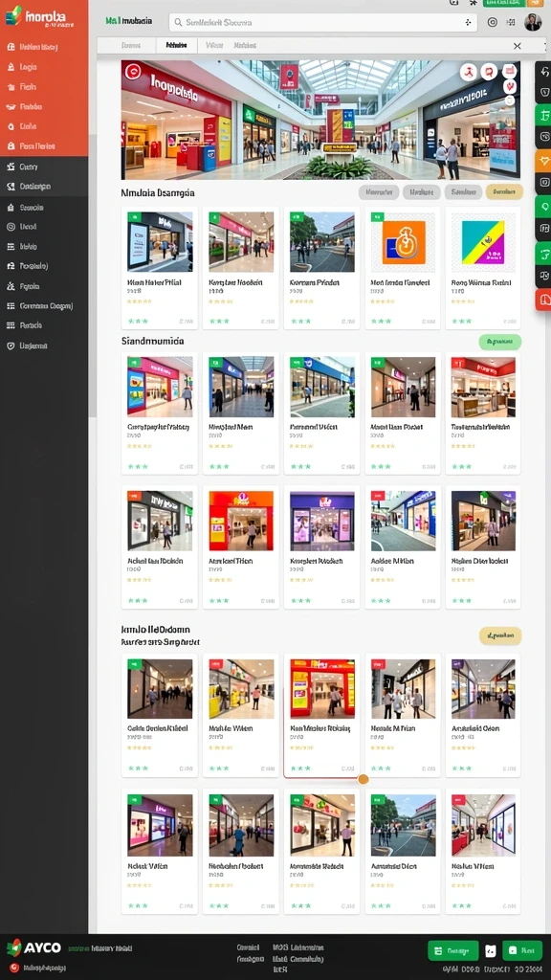Select the yellow filter pill below the banner
551x980 pixels.
point(504,191)
